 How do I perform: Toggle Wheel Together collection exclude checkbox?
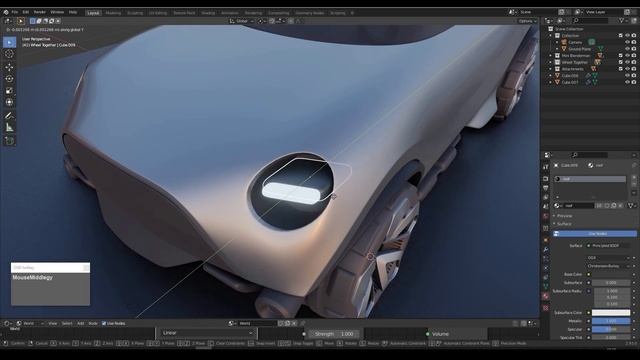coord(621,62)
